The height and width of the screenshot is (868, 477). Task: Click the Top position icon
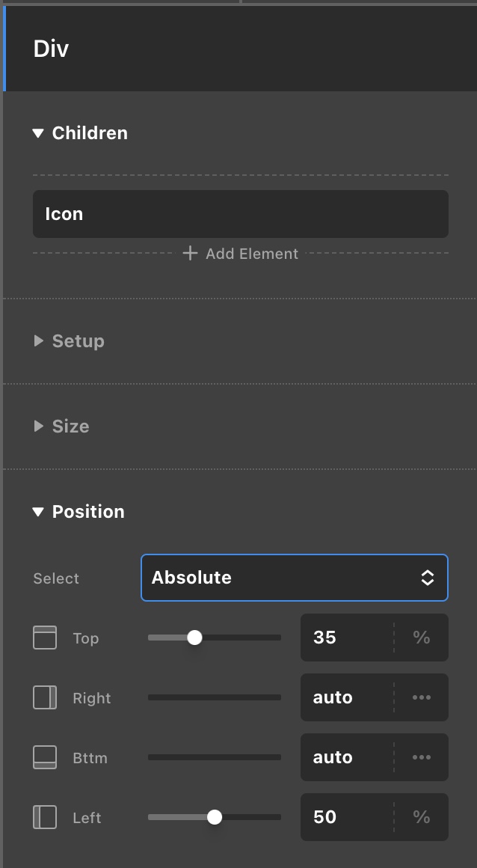point(45,638)
